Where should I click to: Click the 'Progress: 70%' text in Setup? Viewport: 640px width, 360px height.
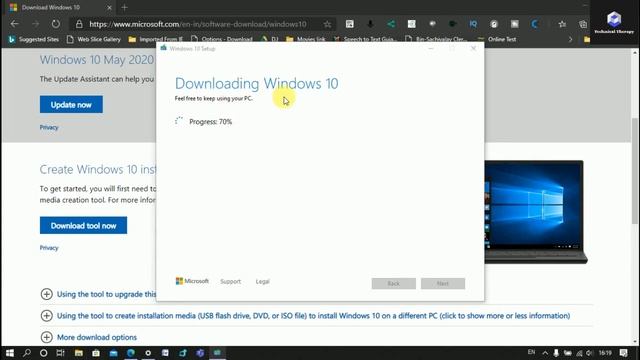pyautogui.click(x=211, y=122)
